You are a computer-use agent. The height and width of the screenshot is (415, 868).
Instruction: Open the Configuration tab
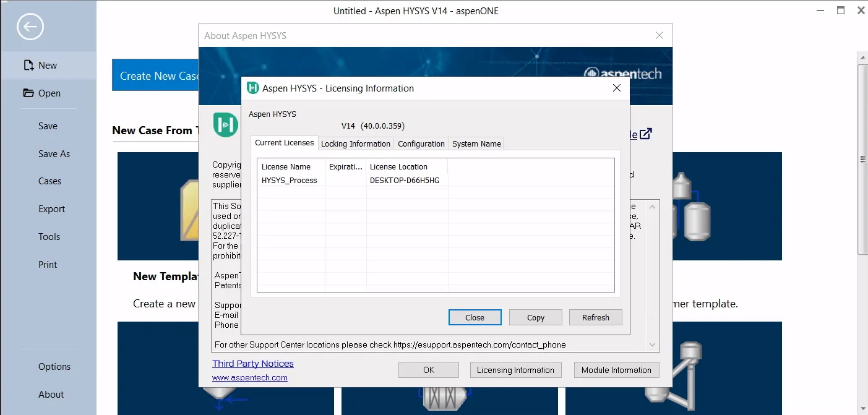(x=421, y=143)
